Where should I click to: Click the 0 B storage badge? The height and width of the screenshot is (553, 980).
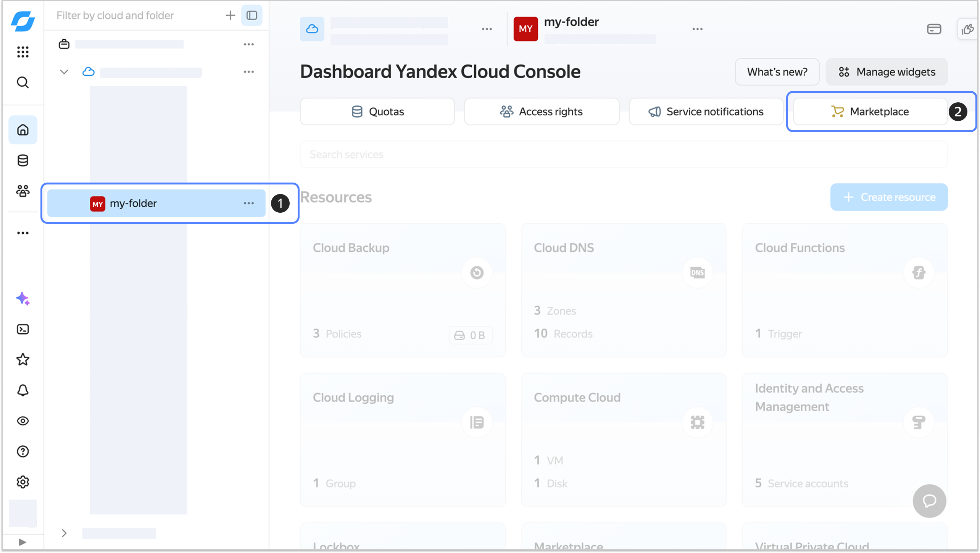coord(471,335)
